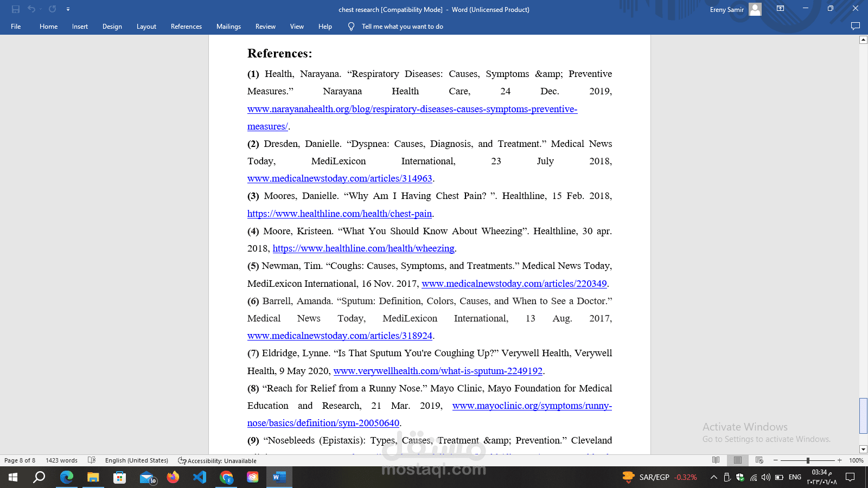
Task: Switch to Web Layout view
Action: pos(759,460)
